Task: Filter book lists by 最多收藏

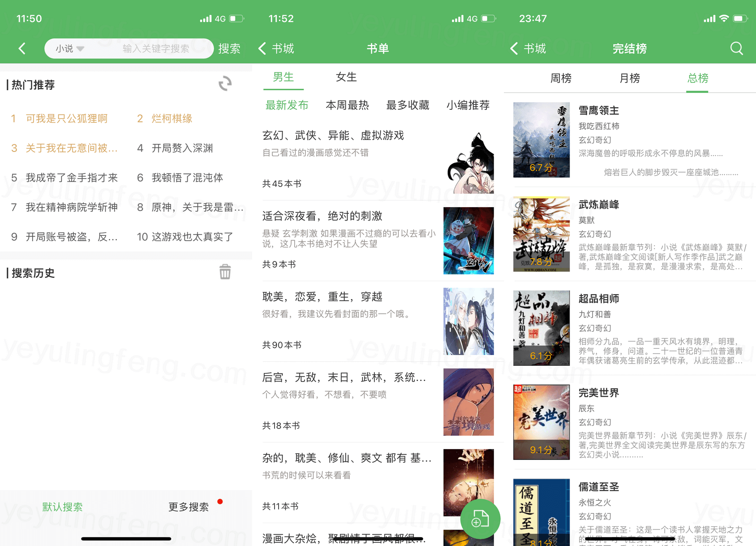Action: pyautogui.click(x=408, y=105)
